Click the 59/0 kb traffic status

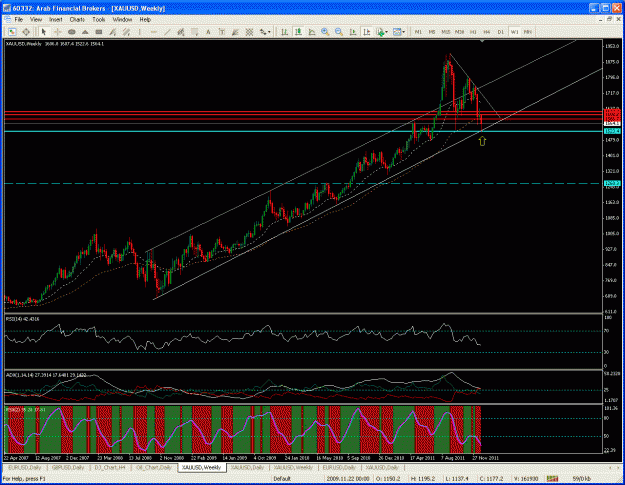[x=582, y=479]
